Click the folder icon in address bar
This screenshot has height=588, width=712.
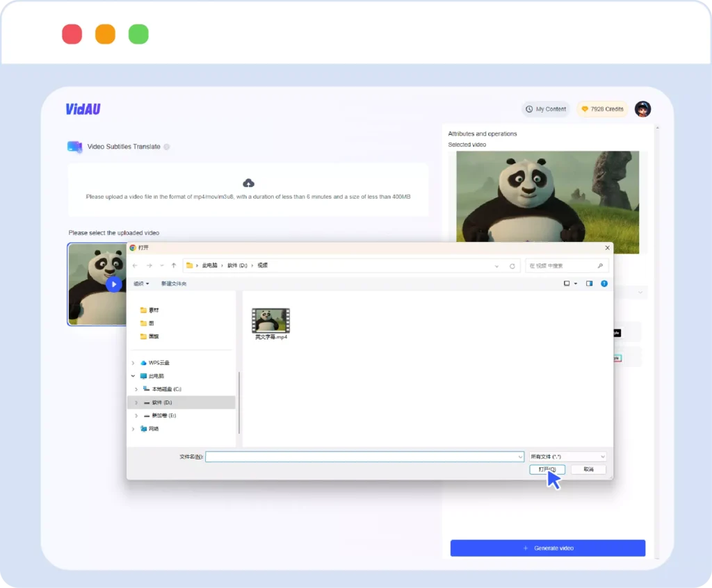coord(189,266)
